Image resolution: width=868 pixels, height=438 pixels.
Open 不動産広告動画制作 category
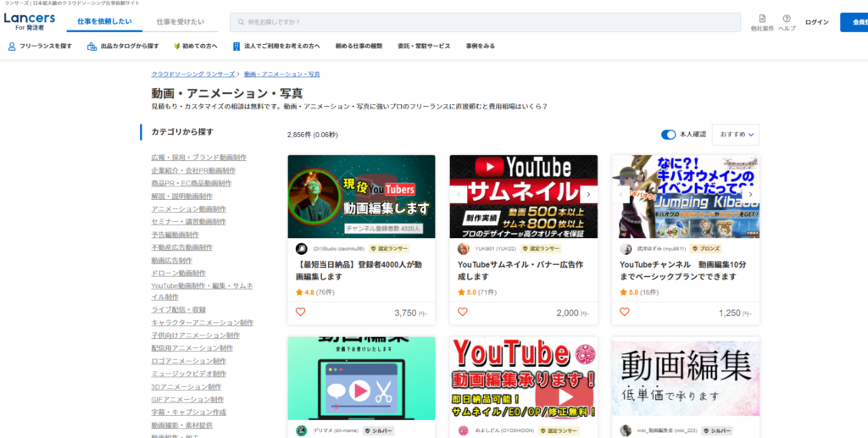[182, 247]
